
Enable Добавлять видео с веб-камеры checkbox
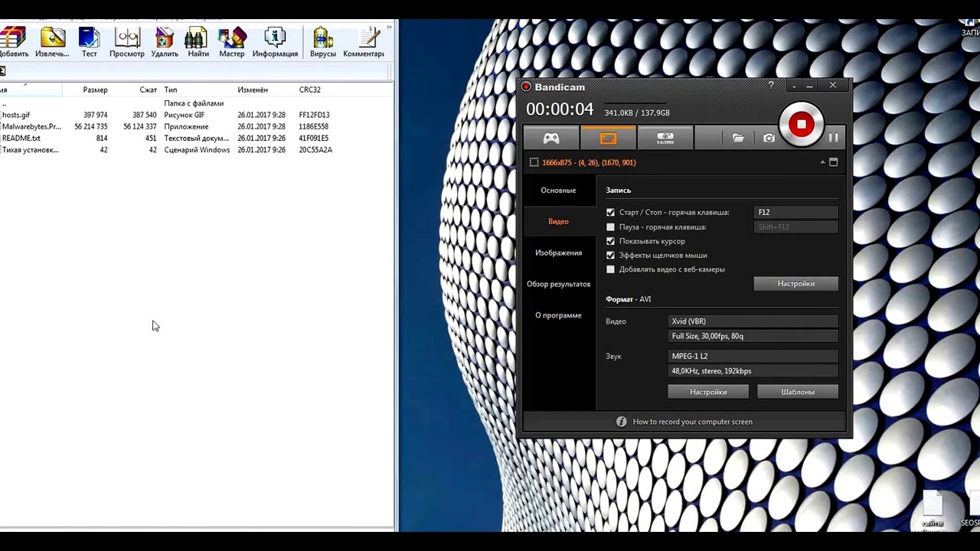[x=610, y=269]
